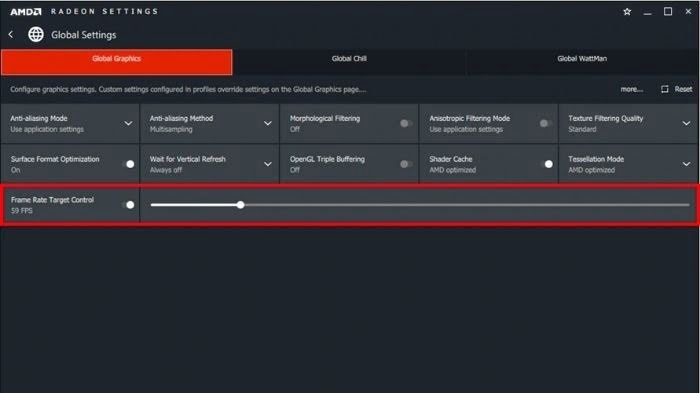Expand Anti-aliasing Mode dropdown

(x=128, y=123)
